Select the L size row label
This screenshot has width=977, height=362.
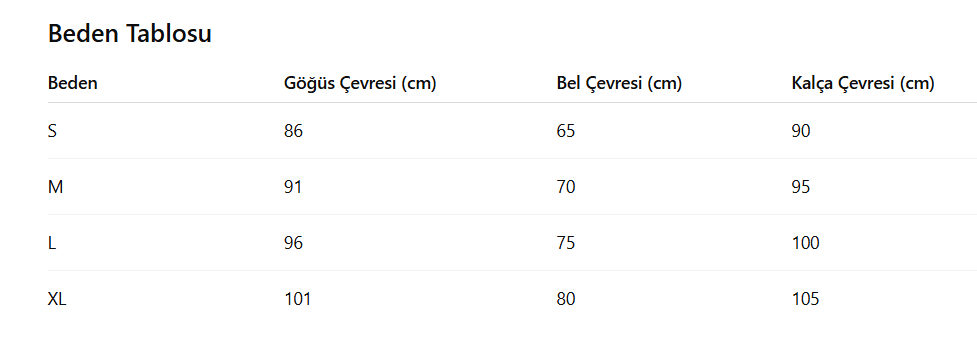[52, 243]
